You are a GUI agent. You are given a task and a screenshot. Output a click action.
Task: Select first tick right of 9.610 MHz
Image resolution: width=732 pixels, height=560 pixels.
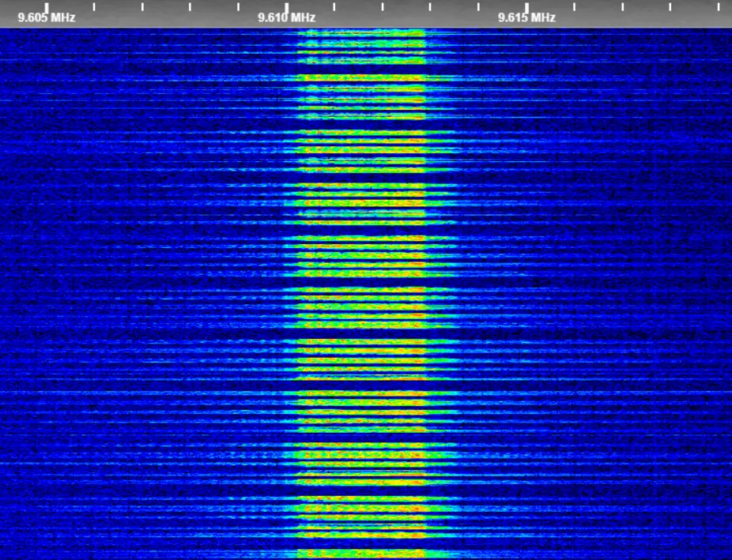coord(334,6)
